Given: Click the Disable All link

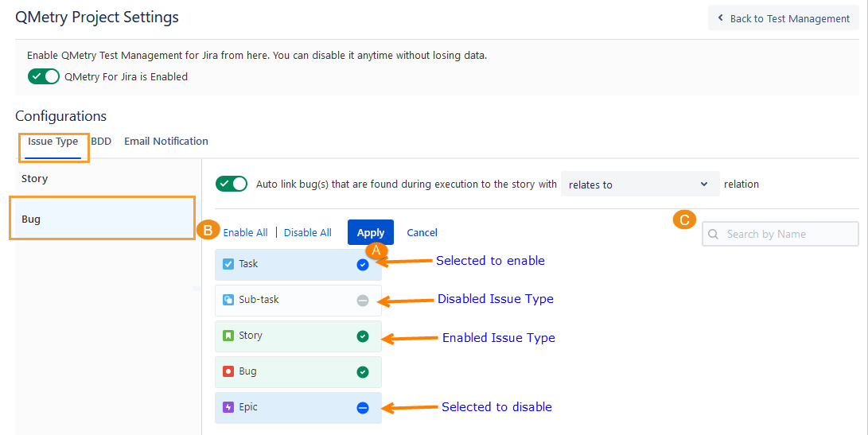Looking at the screenshot, I should click(307, 233).
